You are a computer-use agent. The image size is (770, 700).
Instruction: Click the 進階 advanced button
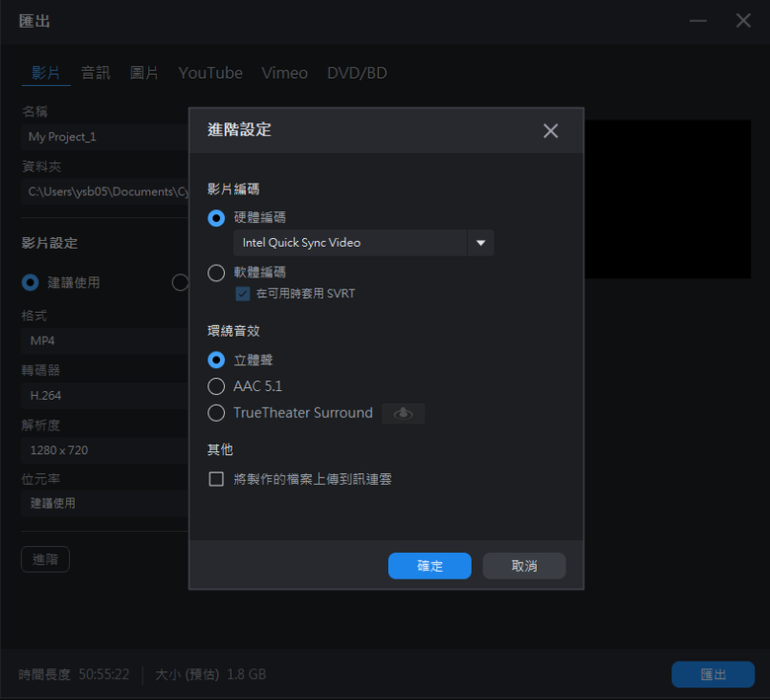click(x=45, y=559)
